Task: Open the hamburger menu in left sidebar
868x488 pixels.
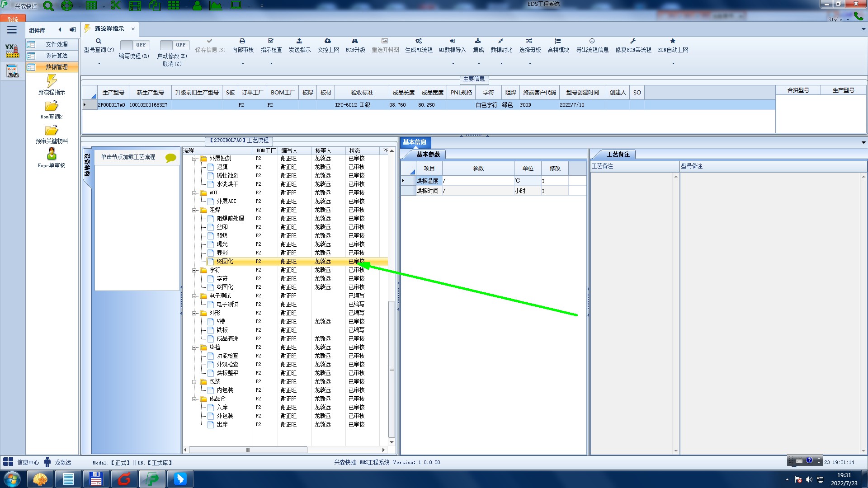Action: click(12, 30)
